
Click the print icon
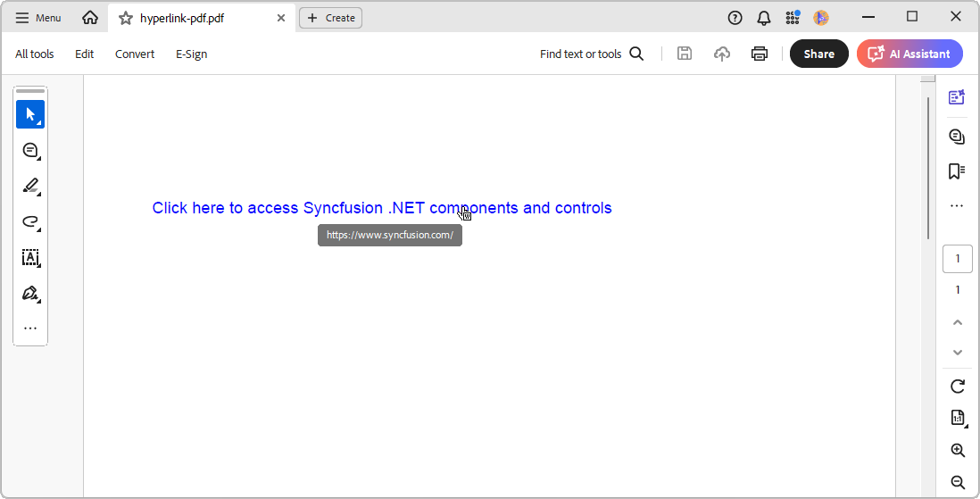point(760,54)
